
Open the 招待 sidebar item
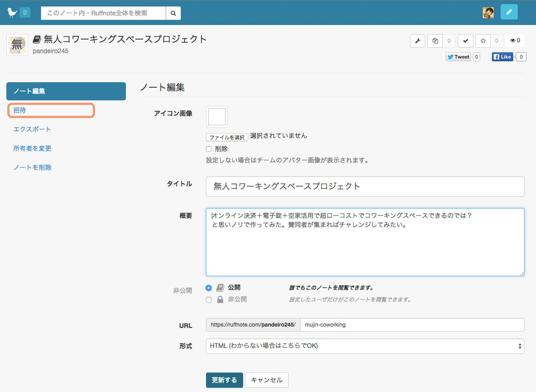20,110
